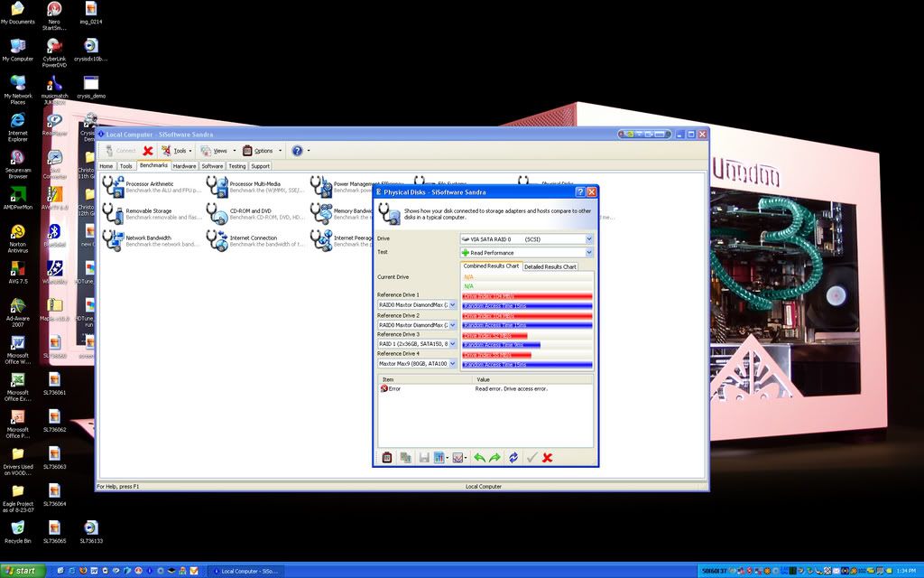Open the Network Bandwidth benchmark

pos(113,240)
